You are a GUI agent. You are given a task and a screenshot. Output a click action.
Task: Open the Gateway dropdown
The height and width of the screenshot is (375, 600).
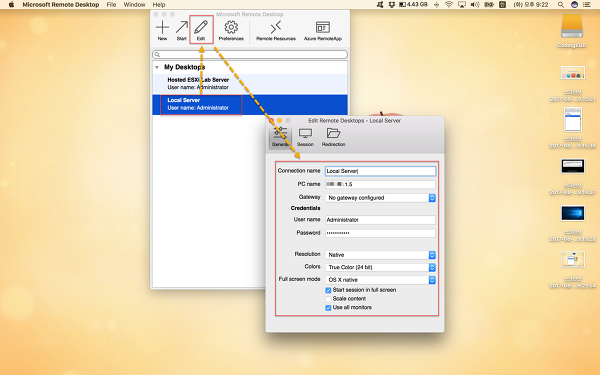(380, 198)
